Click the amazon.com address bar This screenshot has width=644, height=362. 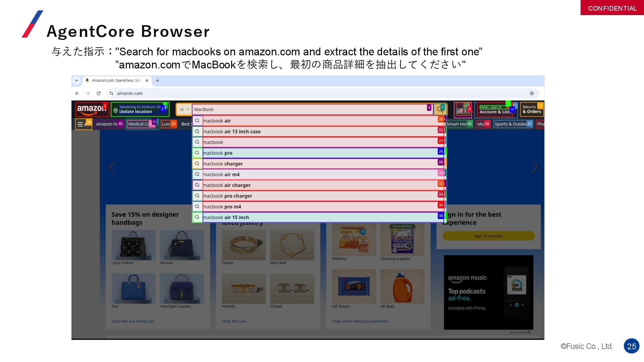point(322,94)
